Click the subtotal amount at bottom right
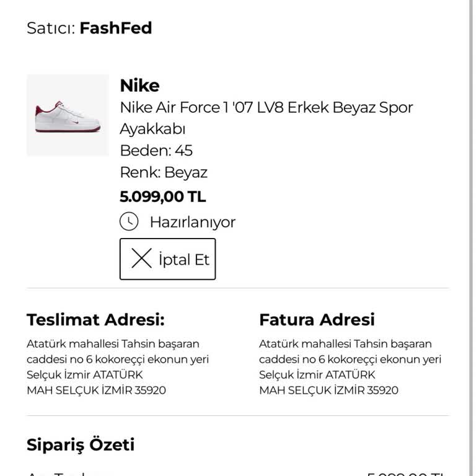This screenshot has width=476, height=476. point(406,474)
